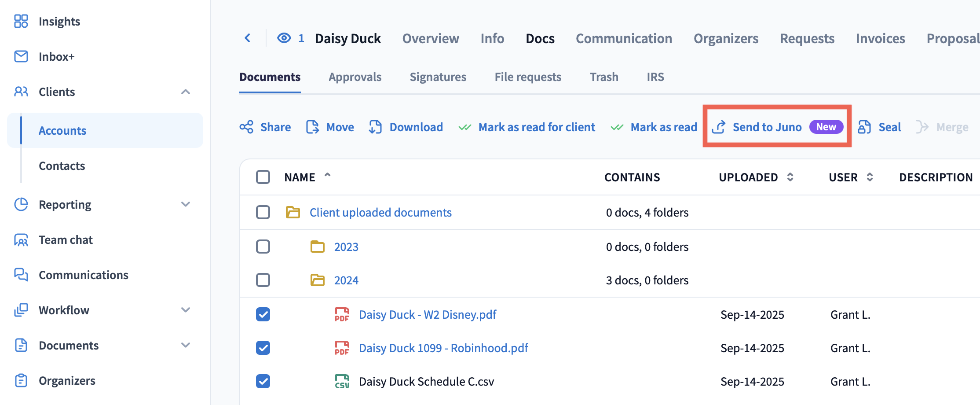
Task: Collapse the Clients sidebar section
Action: tap(186, 92)
